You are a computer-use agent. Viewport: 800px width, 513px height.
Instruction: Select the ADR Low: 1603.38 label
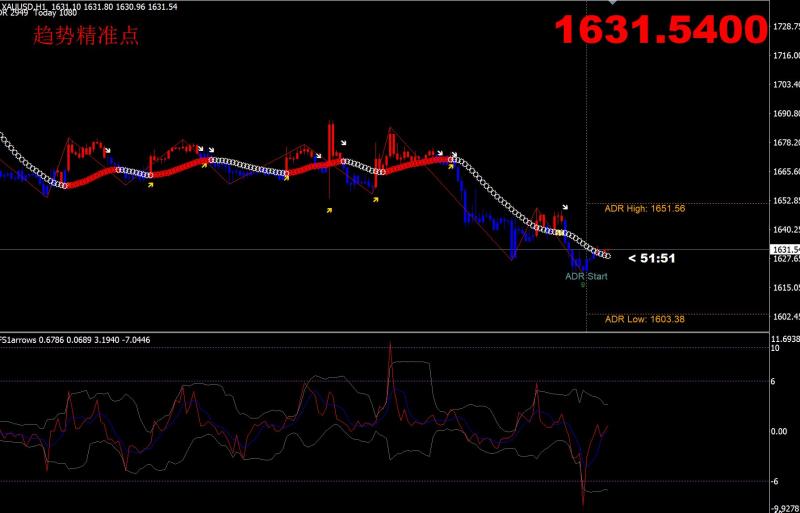644,320
